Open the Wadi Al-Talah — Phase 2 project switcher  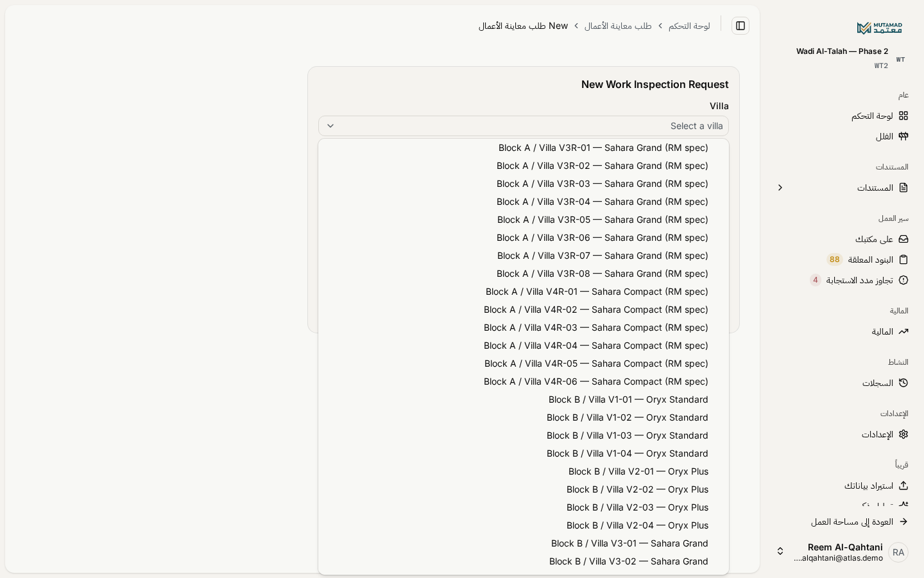pyautogui.click(x=842, y=58)
